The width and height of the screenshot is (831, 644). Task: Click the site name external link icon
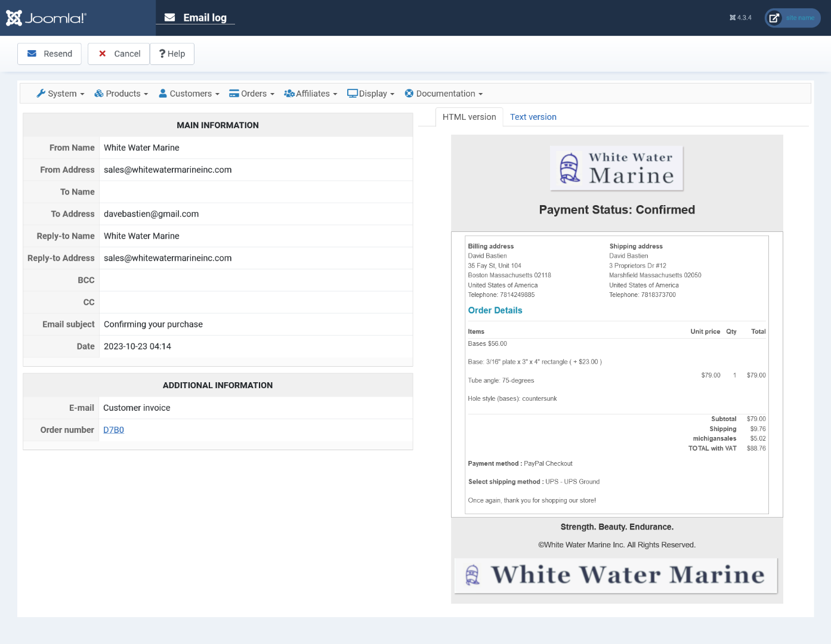[x=774, y=18]
